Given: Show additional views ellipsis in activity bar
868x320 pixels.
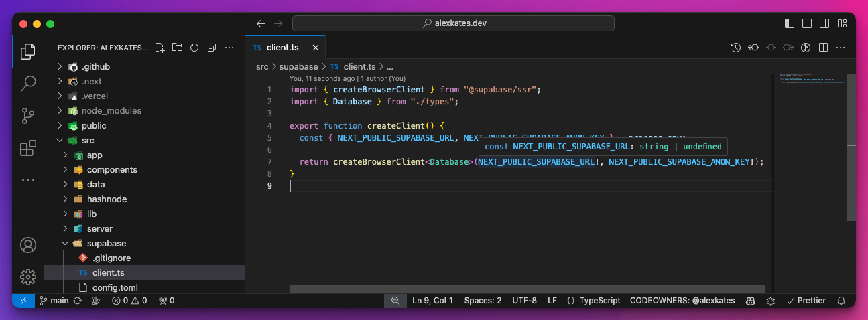Looking at the screenshot, I should (x=28, y=180).
